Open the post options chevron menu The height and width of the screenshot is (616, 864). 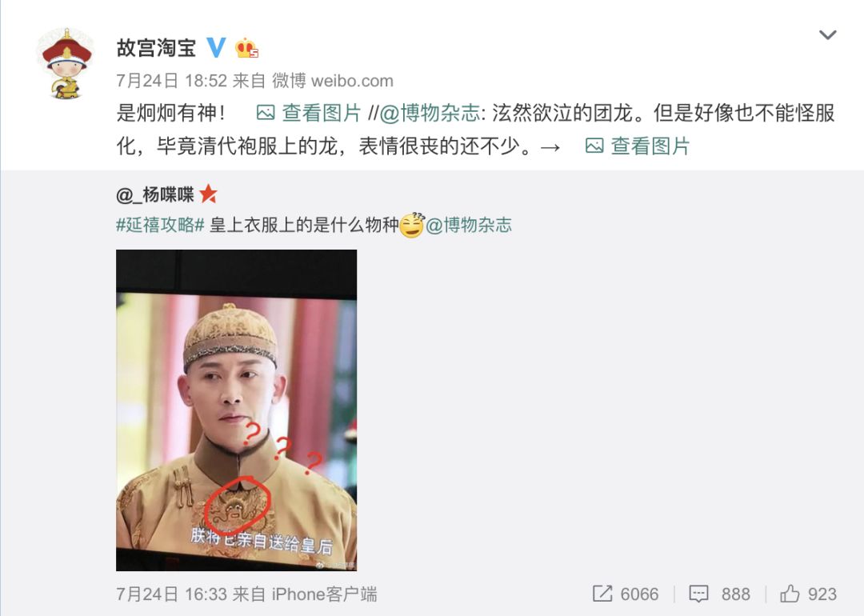click(x=828, y=35)
